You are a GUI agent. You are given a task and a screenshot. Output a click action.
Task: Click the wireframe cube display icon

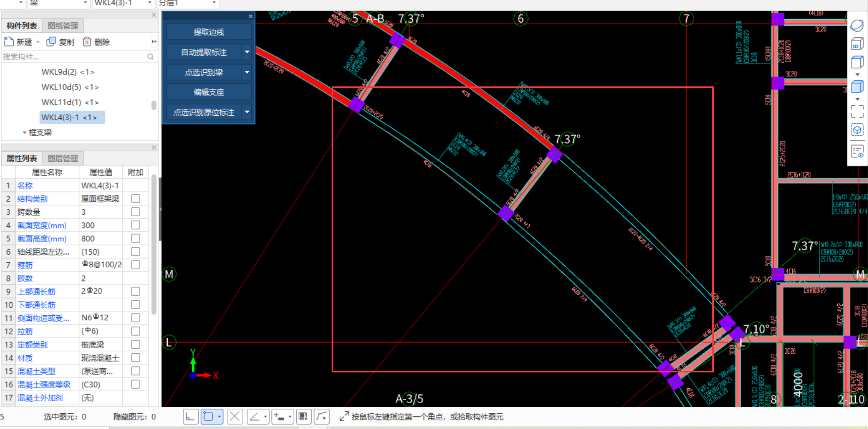pos(857,62)
